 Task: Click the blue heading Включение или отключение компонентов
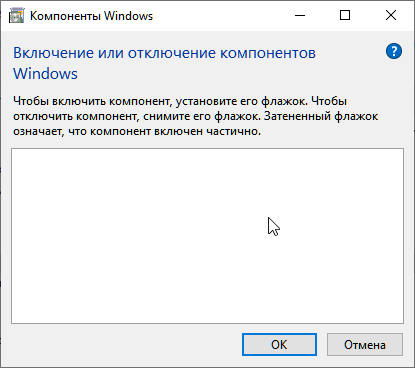pos(164,53)
